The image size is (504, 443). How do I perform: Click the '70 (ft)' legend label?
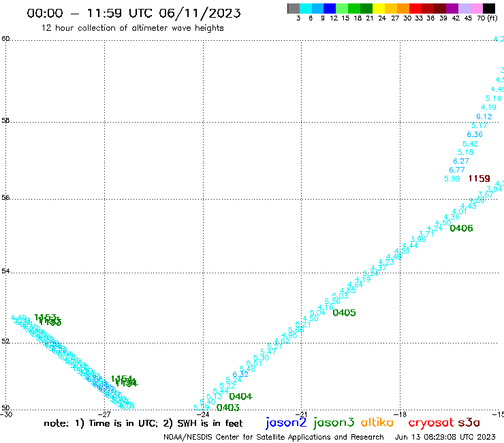pos(487,18)
